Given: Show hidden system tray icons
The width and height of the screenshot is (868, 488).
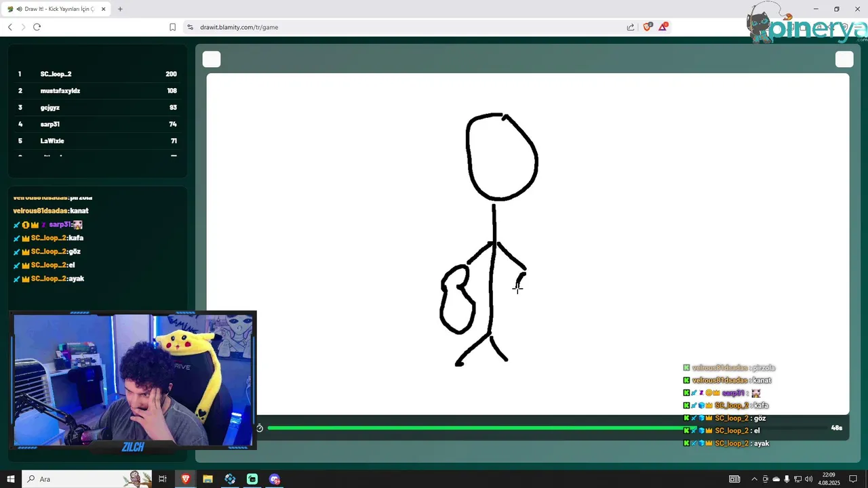Looking at the screenshot, I should click(753, 479).
